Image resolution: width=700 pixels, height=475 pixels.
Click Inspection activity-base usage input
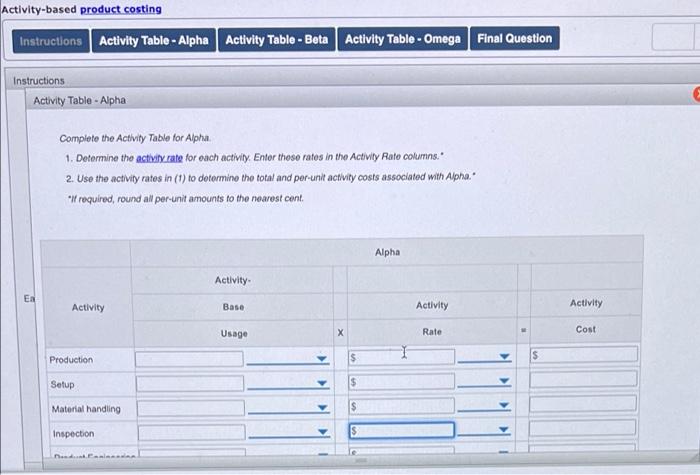click(x=192, y=432)
